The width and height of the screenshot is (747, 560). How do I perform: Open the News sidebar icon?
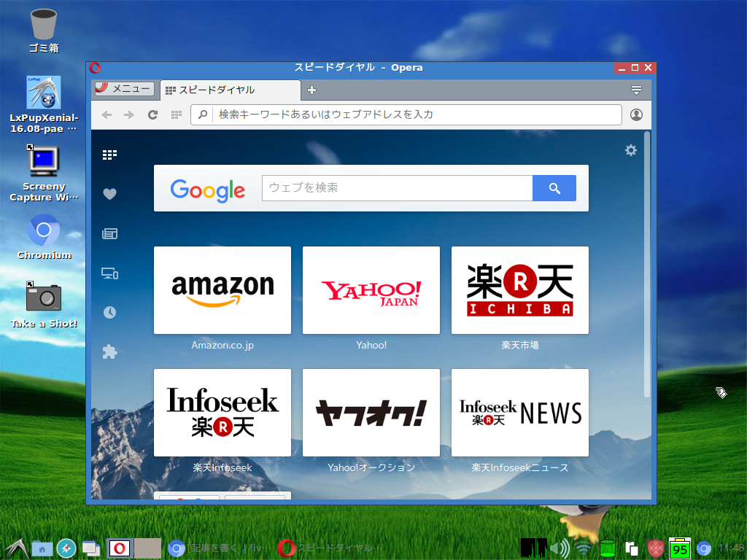[109, 233]
